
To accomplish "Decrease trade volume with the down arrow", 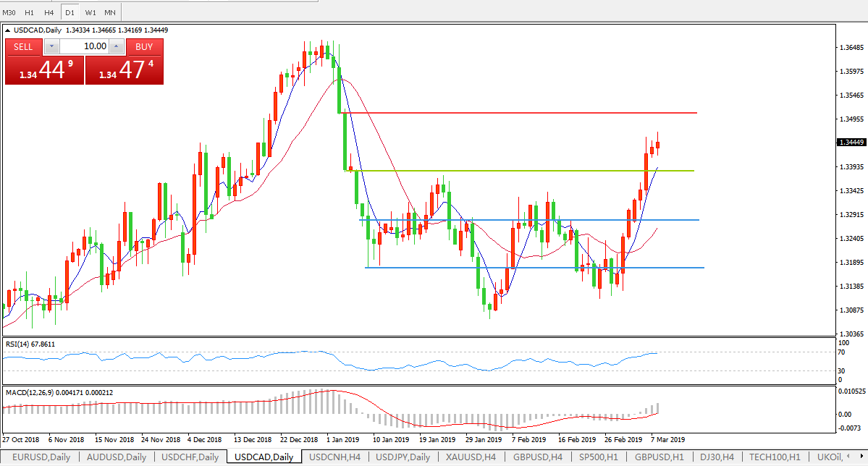I will (51, 46).
